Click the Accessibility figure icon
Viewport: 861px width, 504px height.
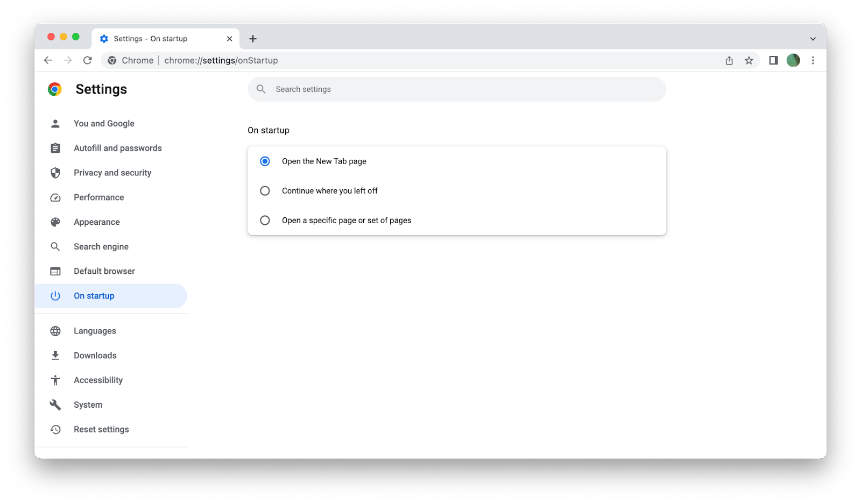[55, 380]
